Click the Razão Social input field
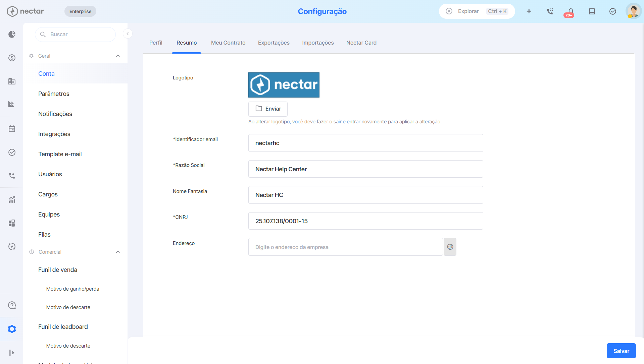 click(365, 169)
